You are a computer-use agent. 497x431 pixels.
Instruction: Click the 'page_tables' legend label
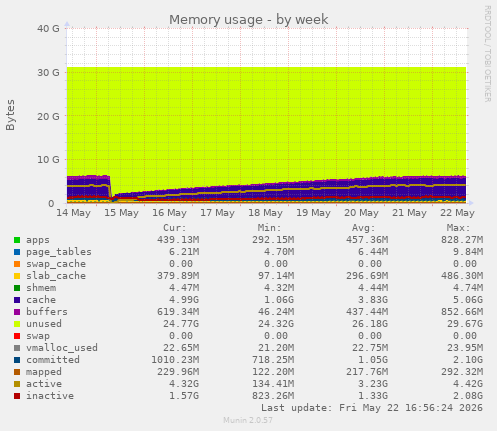pos(59,252)
